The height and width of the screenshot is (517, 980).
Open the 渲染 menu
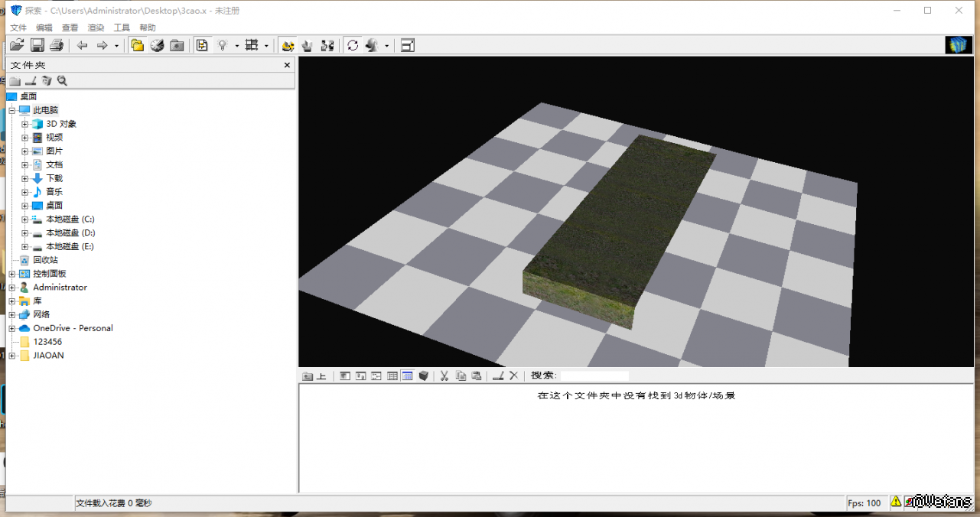96,28
